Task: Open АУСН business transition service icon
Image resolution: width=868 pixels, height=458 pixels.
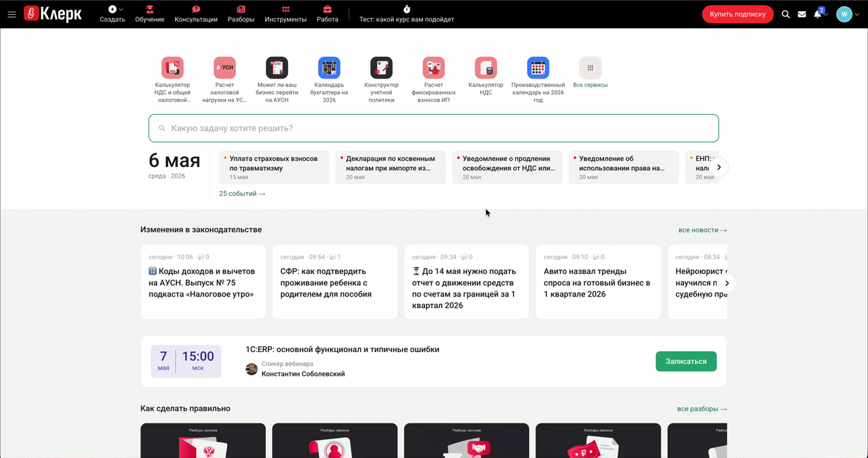Action: pyautogui.click(x=277, y=68)
